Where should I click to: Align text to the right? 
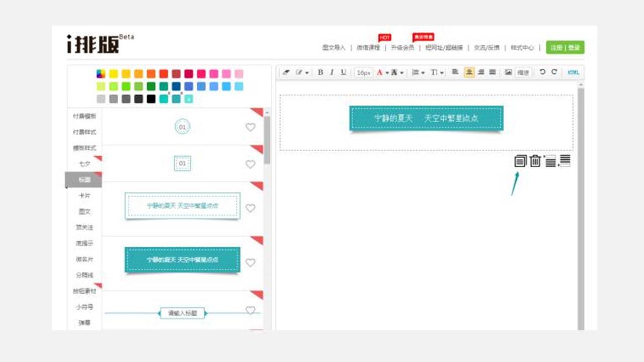click(481, 72)
